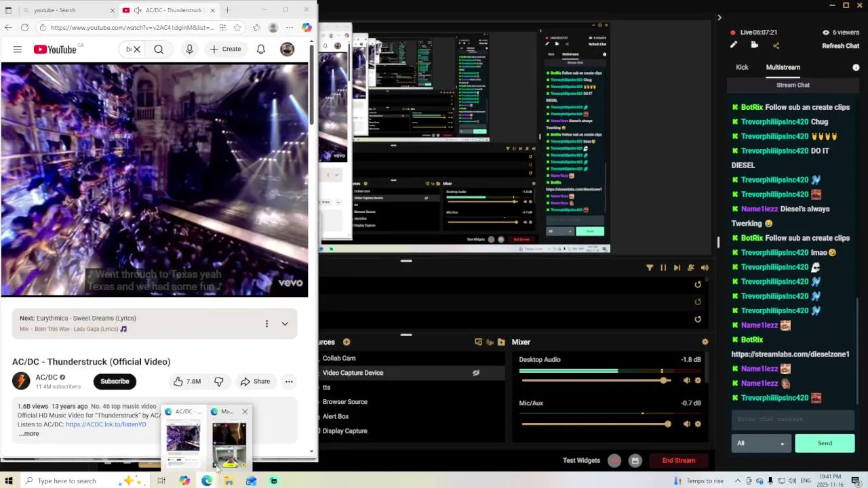Refresh the Edge browser page
Image resolution: width=868 pixels, height=488 pixels.
pos(24,28)
